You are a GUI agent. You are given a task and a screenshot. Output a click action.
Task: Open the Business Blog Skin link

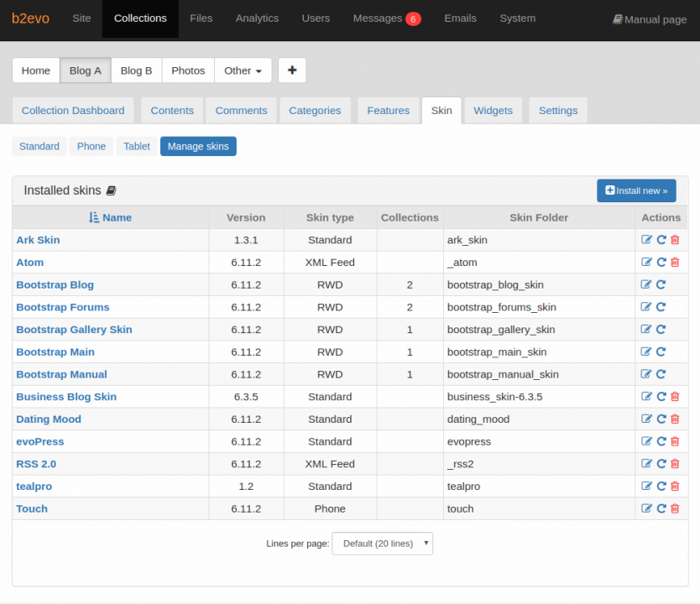pyautogui.click(x=66, y=397)
